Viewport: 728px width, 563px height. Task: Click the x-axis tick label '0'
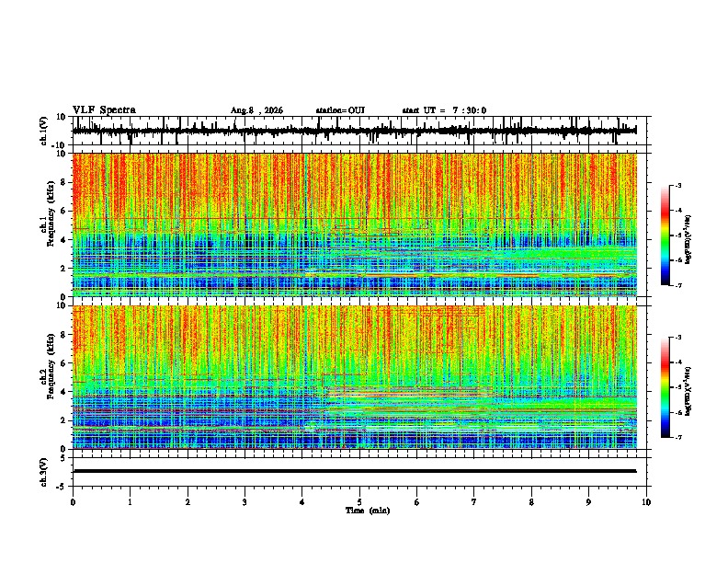point(73,502)
